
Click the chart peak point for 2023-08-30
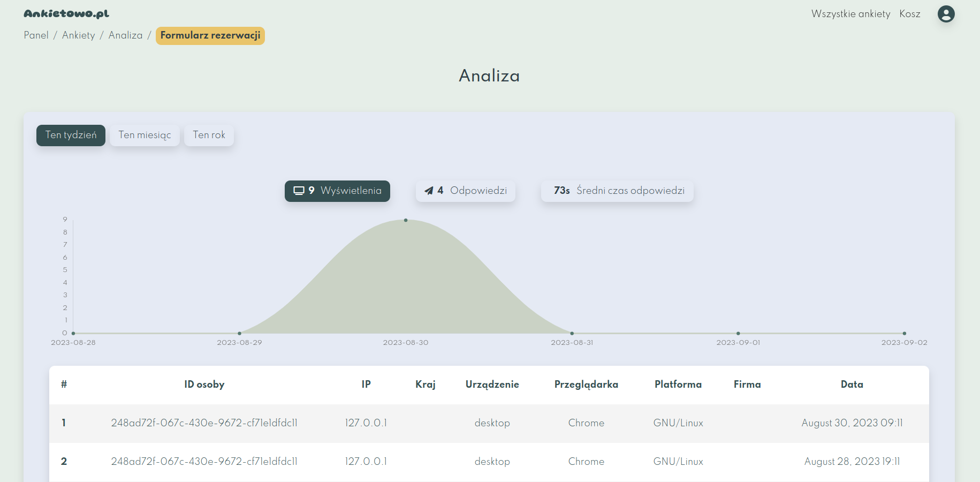click(x=406, y=220)
